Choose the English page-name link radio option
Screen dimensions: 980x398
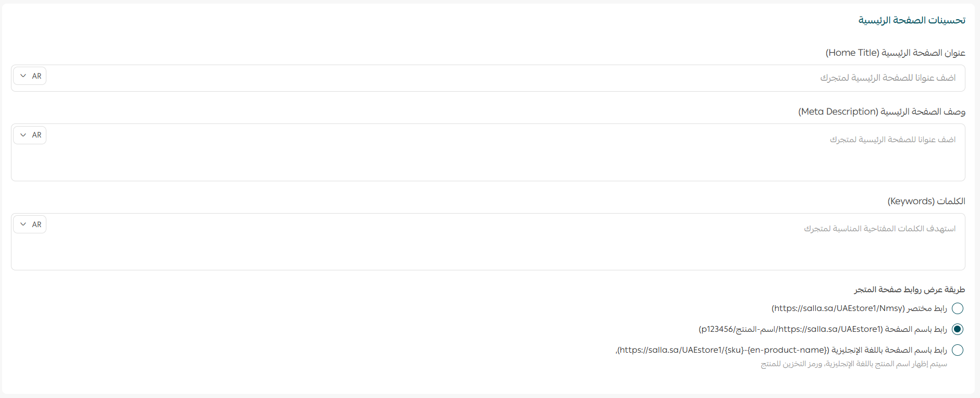pos(957,350)
